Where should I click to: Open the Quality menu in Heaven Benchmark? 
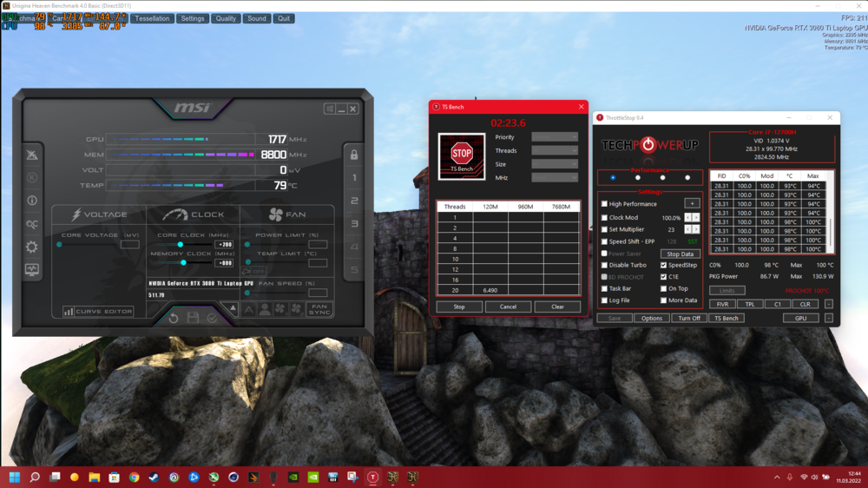226,18
